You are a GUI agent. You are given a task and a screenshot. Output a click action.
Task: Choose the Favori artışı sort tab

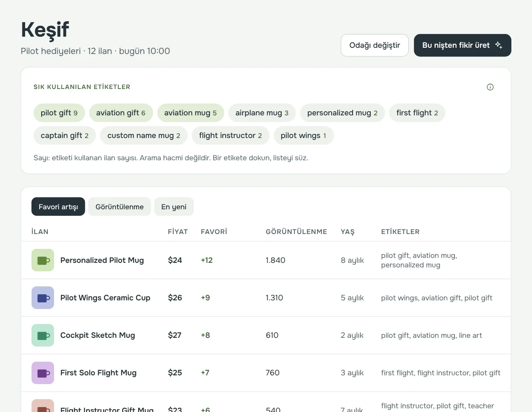(x=58, y=206)
